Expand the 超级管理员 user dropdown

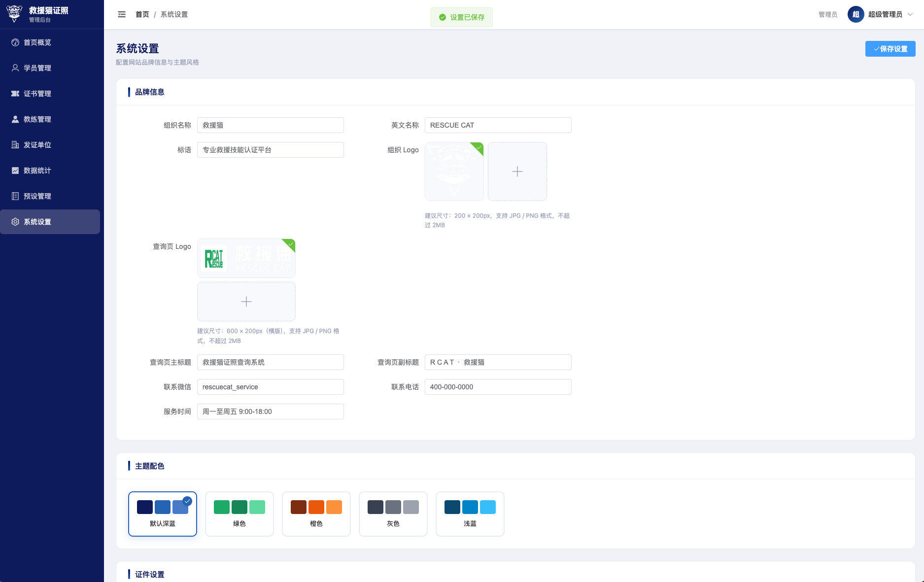pyautogui.click(x=881, y=14)
